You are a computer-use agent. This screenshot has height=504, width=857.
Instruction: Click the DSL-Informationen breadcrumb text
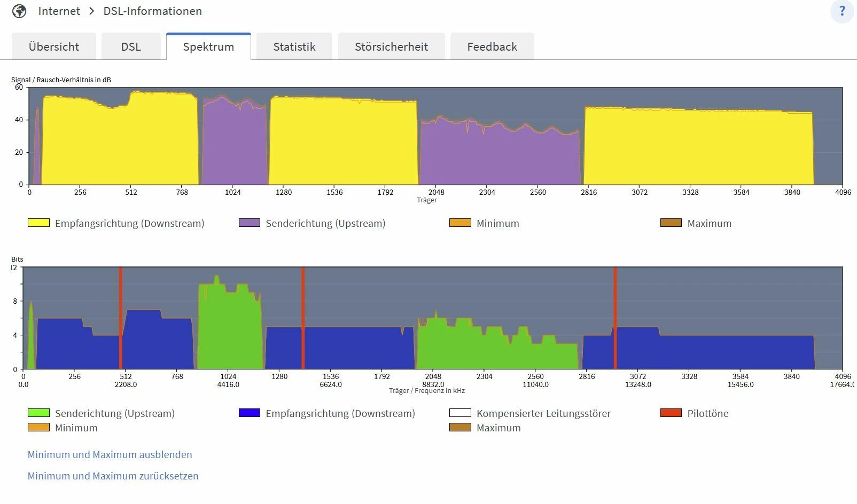pyautogui.click(x=153, y=11)
